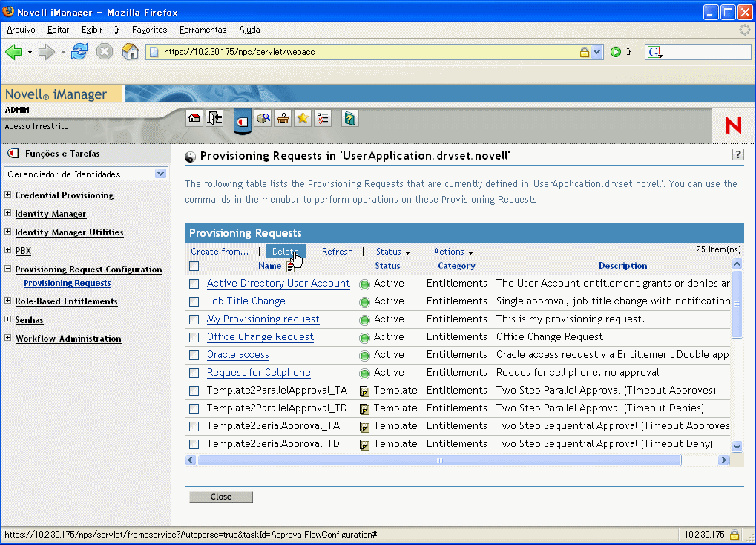
Task: Click the Create from... command
Action: point(220,252)
